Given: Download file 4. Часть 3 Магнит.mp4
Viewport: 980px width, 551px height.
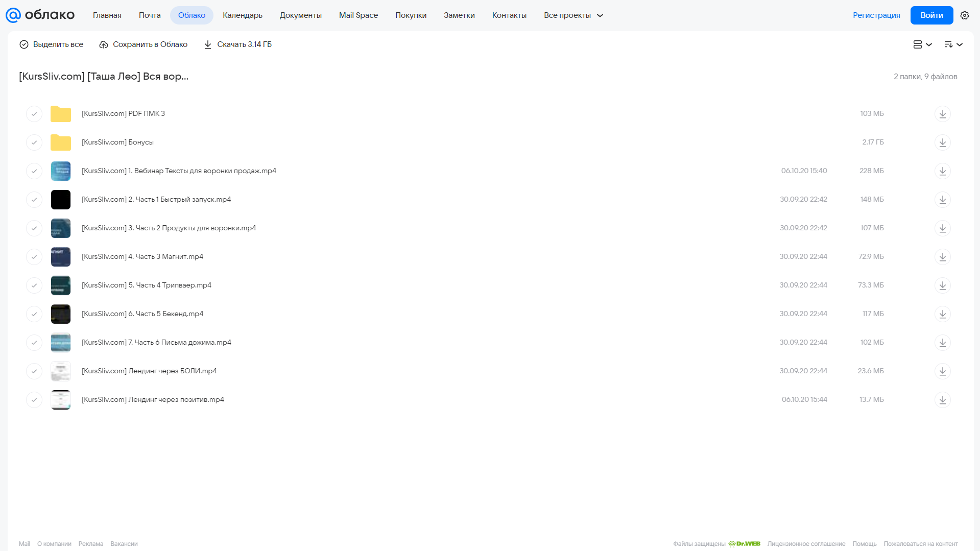Looking at the screenshot, I should 942,256.
